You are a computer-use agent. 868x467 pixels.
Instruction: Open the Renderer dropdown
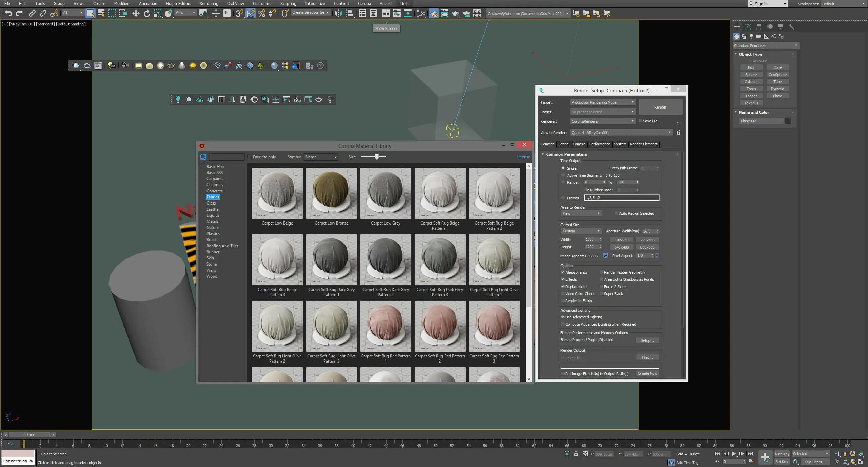click(x=602, y=121)
